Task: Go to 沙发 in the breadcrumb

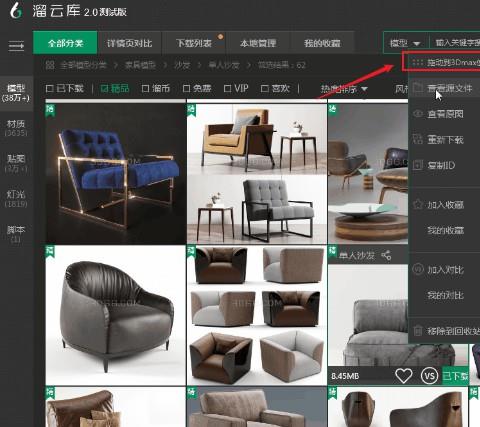Action: coord(182,65)
